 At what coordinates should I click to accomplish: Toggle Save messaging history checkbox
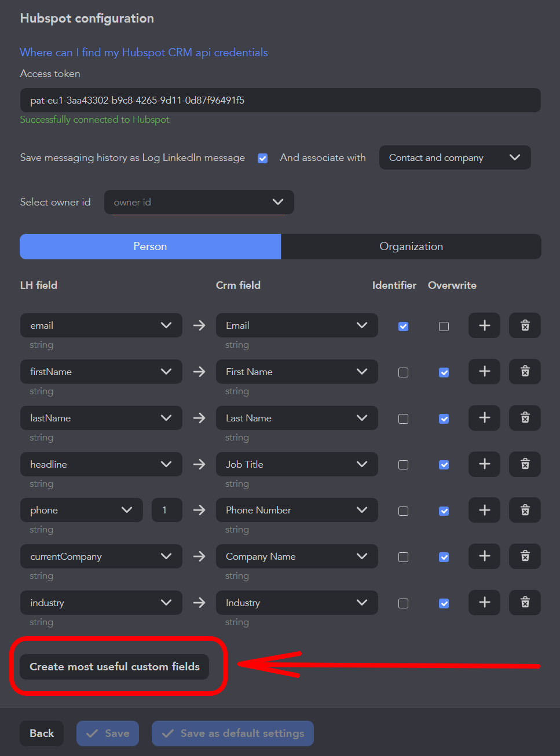(262, 158)
